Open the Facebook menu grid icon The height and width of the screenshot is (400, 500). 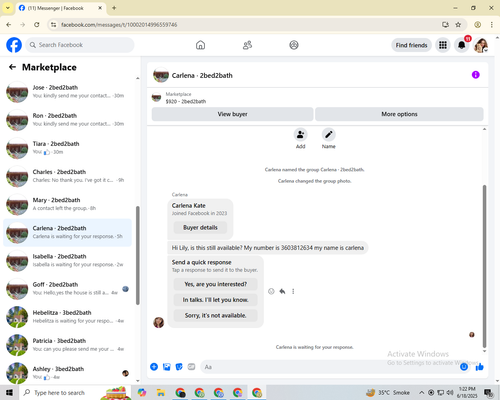tap(443, 45)
